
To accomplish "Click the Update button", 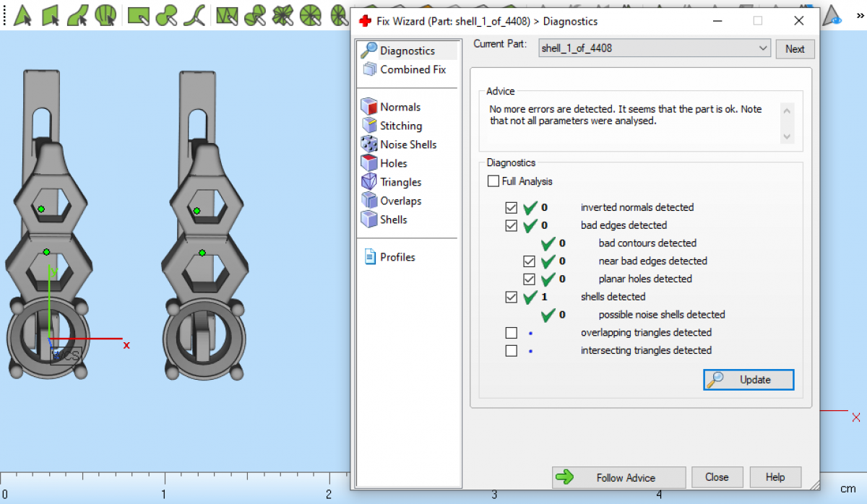I will (749, 380).
